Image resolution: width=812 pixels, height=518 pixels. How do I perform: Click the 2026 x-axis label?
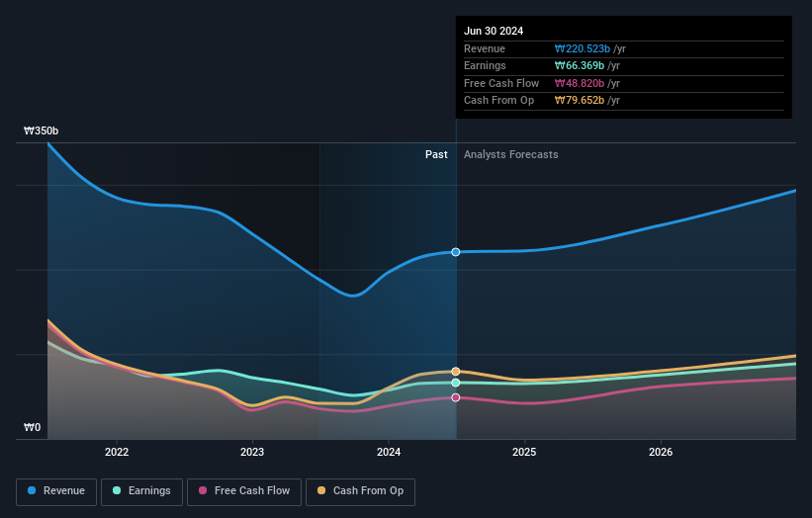661,452
